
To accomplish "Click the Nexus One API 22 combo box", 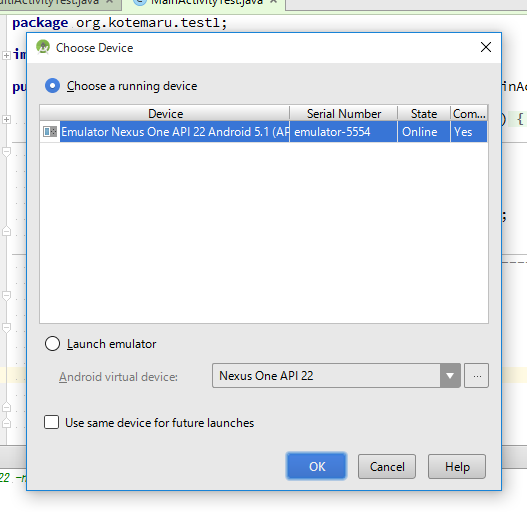I will point(336,376).
